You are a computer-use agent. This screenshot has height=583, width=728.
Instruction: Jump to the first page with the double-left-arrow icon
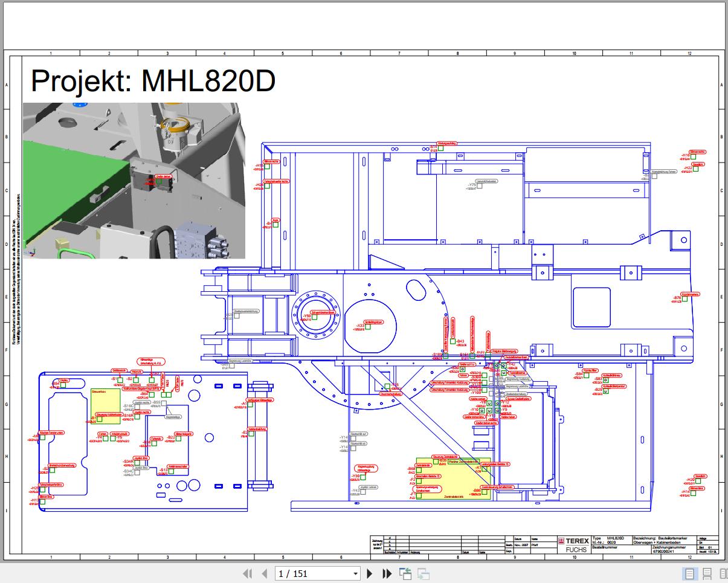247,573
